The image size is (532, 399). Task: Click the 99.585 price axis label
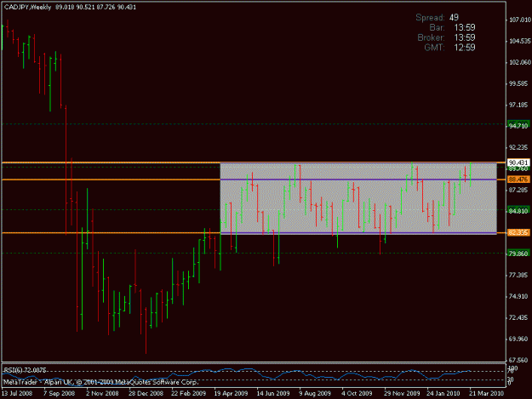[x=519, y=83]
